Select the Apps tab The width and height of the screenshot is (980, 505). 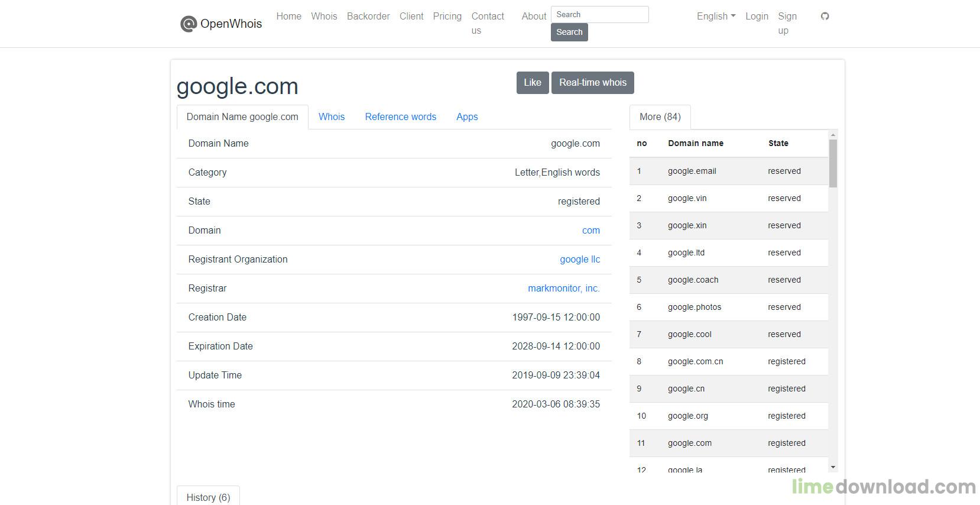[x=466, y=117]
